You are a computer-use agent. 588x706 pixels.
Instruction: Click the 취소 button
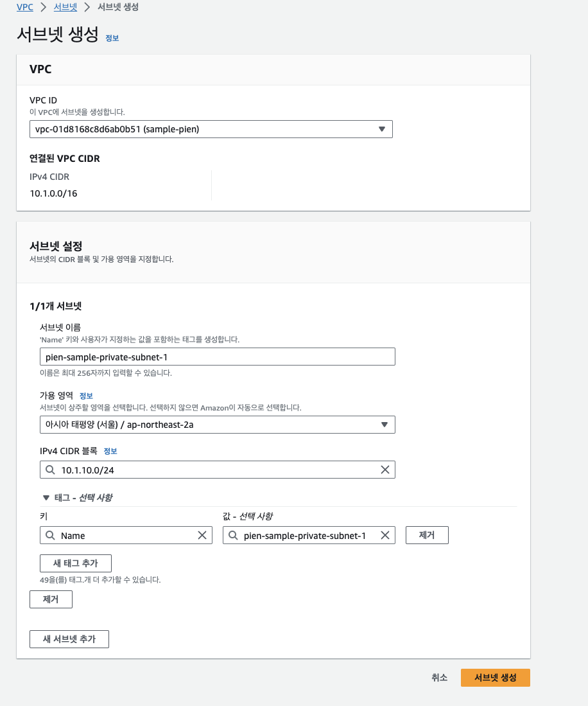[439, 677]
